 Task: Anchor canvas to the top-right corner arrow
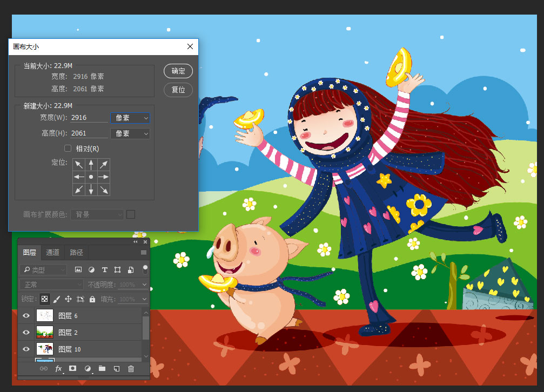pos(104,165)
